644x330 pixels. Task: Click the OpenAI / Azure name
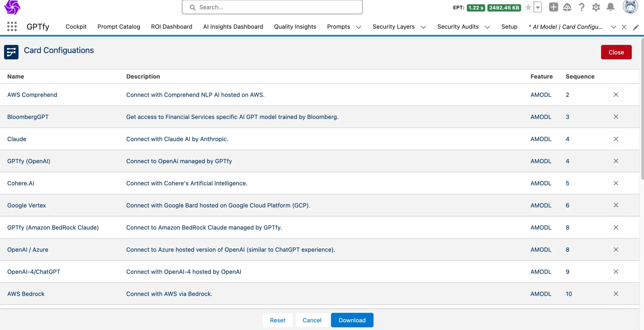28,250
